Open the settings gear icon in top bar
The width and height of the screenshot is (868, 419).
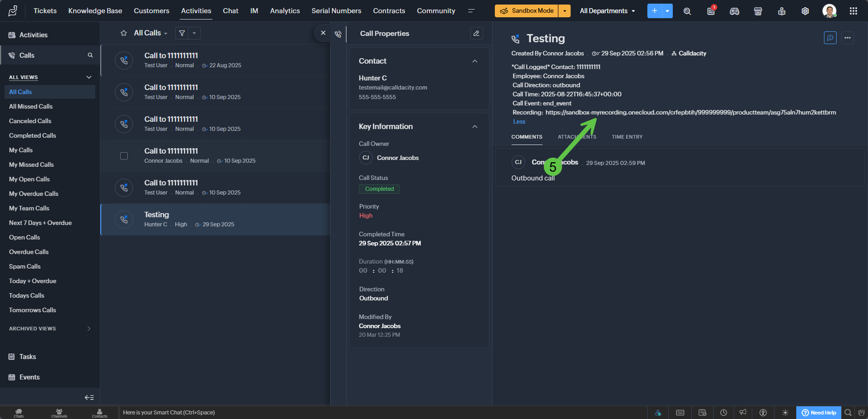[805, 11]
